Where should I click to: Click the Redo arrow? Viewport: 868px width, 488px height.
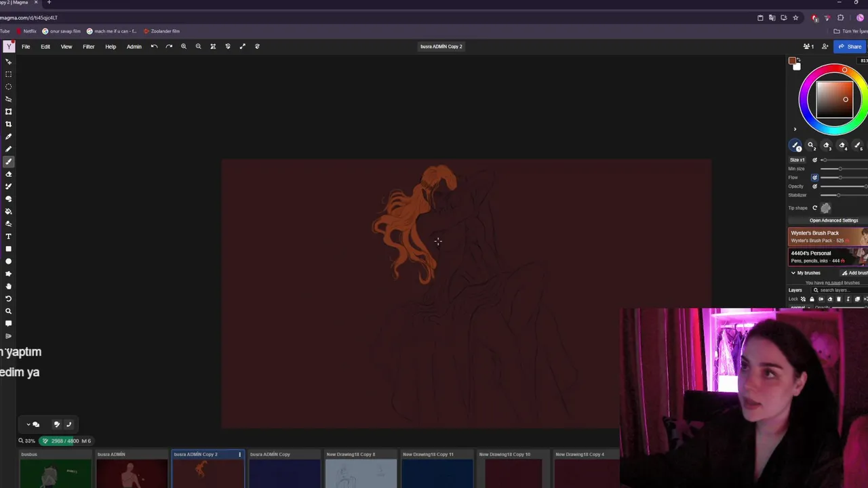[x=169, y=46]
